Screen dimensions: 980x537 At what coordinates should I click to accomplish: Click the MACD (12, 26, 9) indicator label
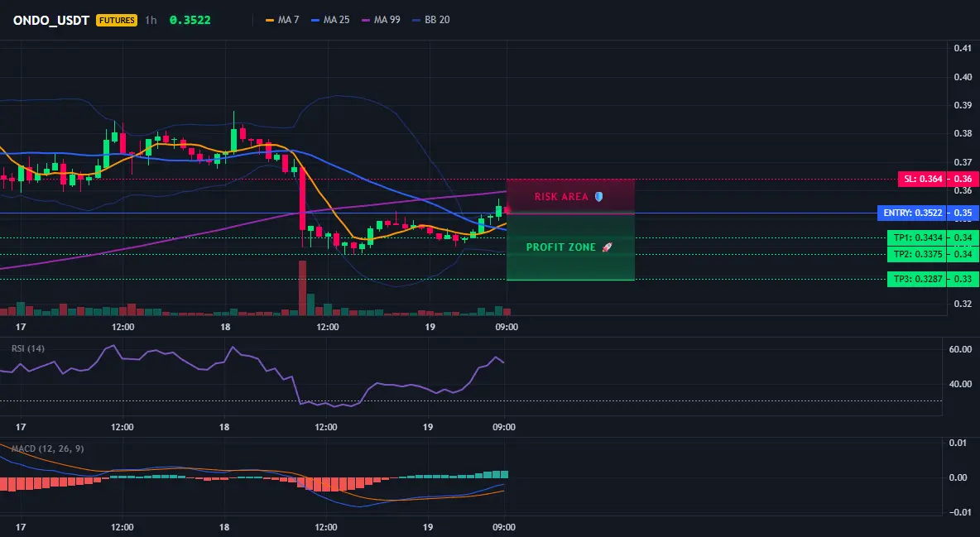point(47,448)
